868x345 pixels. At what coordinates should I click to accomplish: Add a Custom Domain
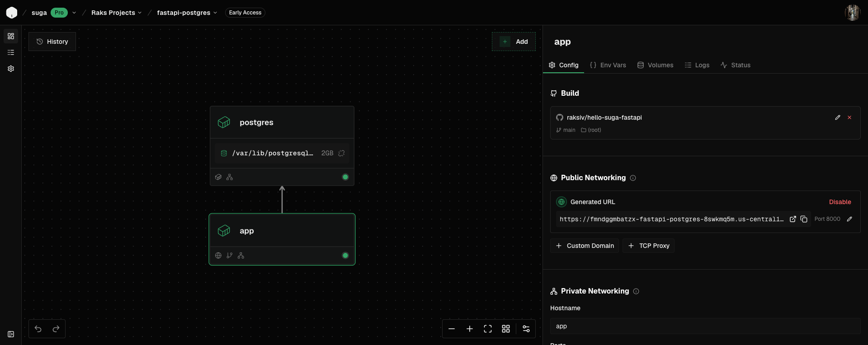[585, 246]
